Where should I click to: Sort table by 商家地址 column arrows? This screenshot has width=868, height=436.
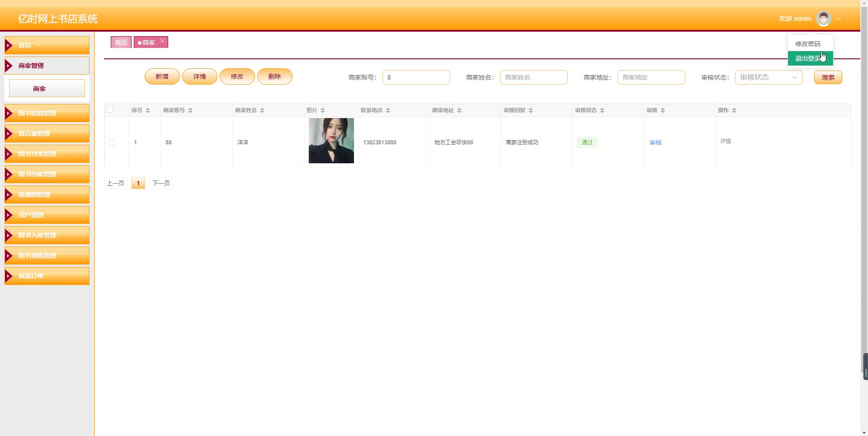(459, 110)
